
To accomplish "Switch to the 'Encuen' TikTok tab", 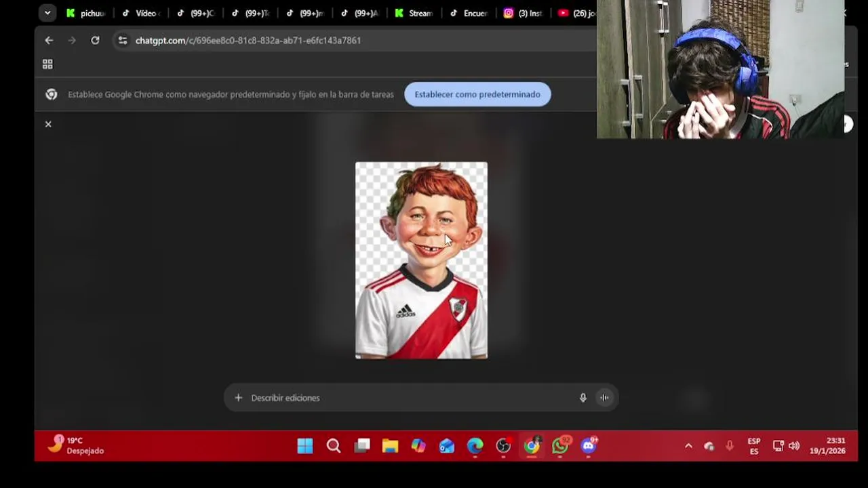I will (469, 13).
